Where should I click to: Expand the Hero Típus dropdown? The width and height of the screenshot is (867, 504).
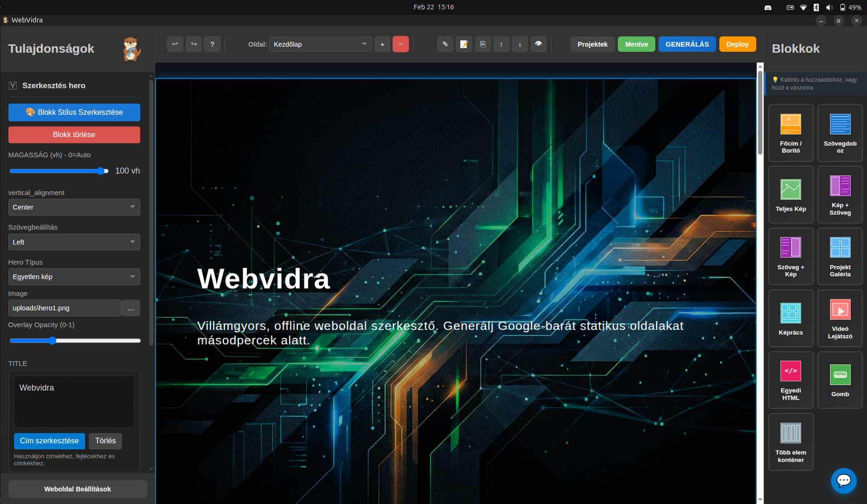coord(74,277)
